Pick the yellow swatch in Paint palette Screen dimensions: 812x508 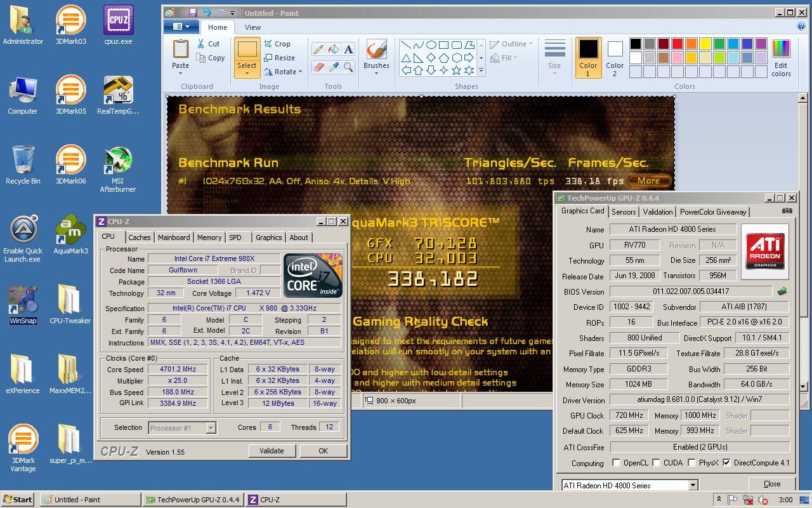tap(705, 44)
